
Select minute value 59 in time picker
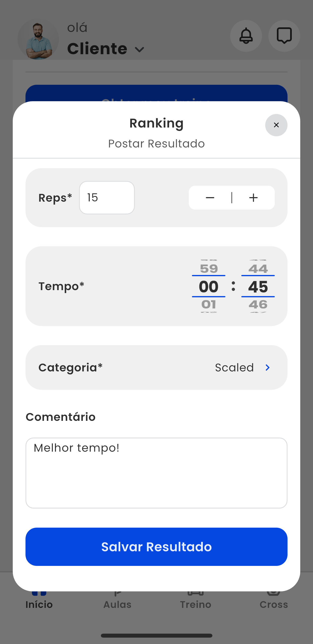point(209,269)
